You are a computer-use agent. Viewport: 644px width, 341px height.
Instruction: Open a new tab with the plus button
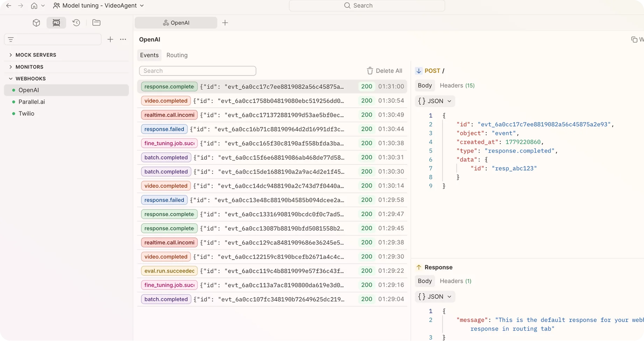(225, 23)
